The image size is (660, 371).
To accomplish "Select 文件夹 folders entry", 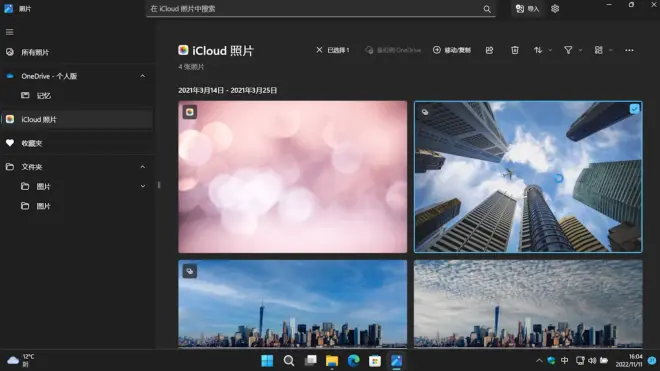I will 77,167.
